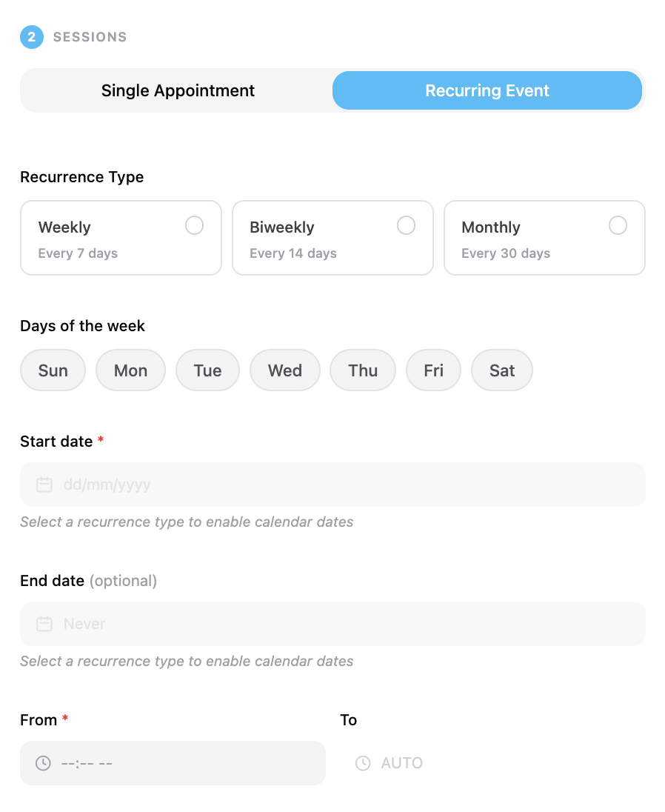
Task: Toggle the Mon day chip
Action: [130, 370]
